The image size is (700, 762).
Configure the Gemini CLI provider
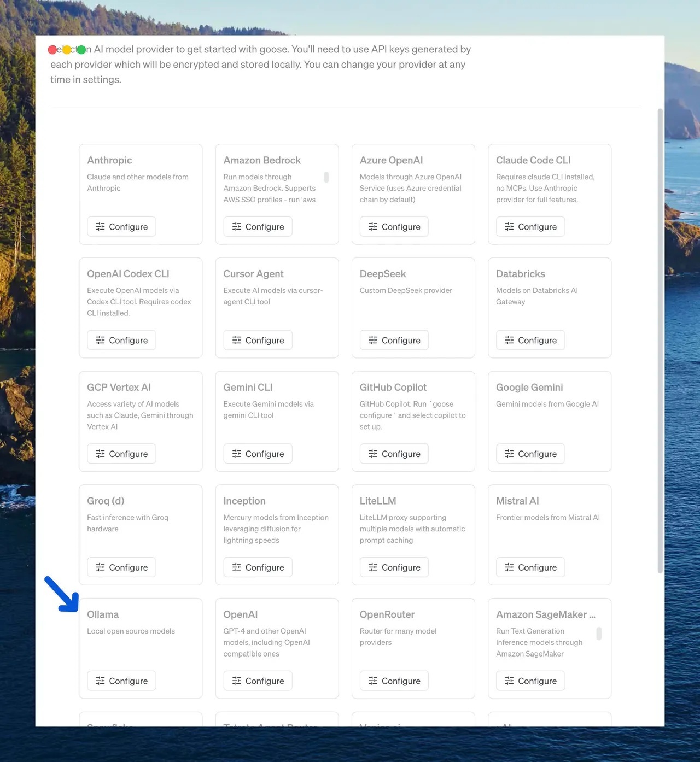point(258,454)
